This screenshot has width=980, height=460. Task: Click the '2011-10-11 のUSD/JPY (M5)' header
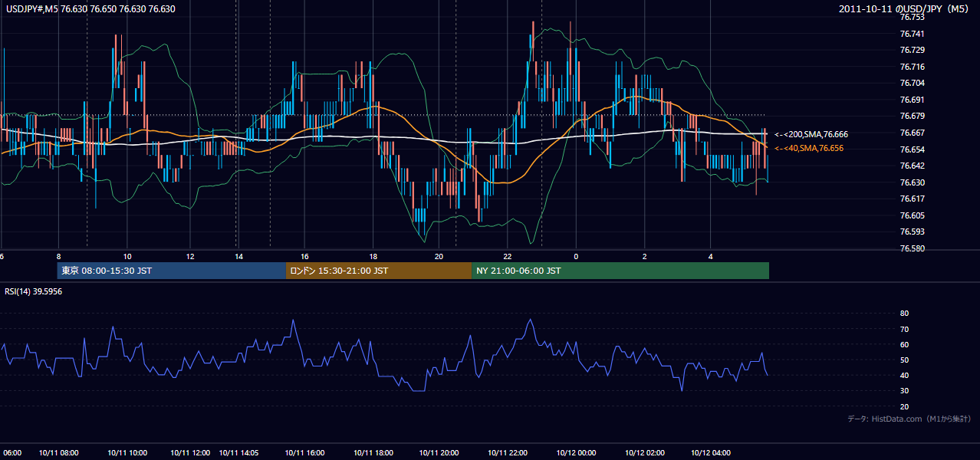click(906, 9)
